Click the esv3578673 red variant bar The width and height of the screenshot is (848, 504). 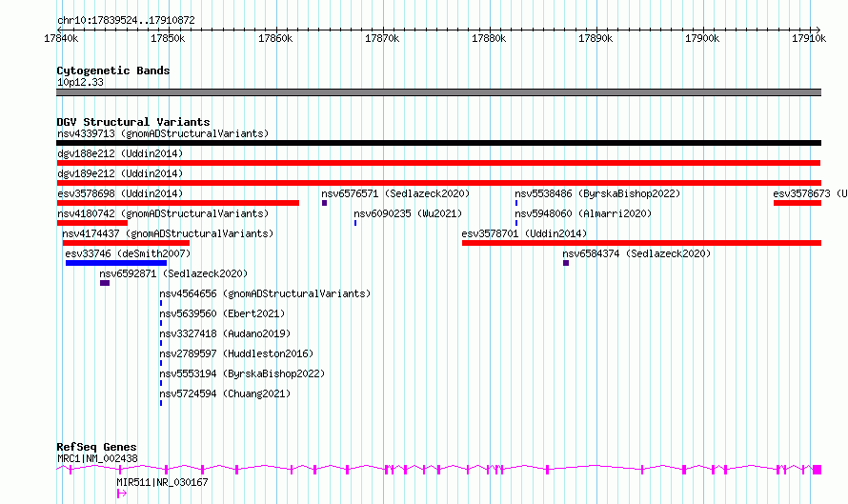pyautogui.click(x=798, y=203)
